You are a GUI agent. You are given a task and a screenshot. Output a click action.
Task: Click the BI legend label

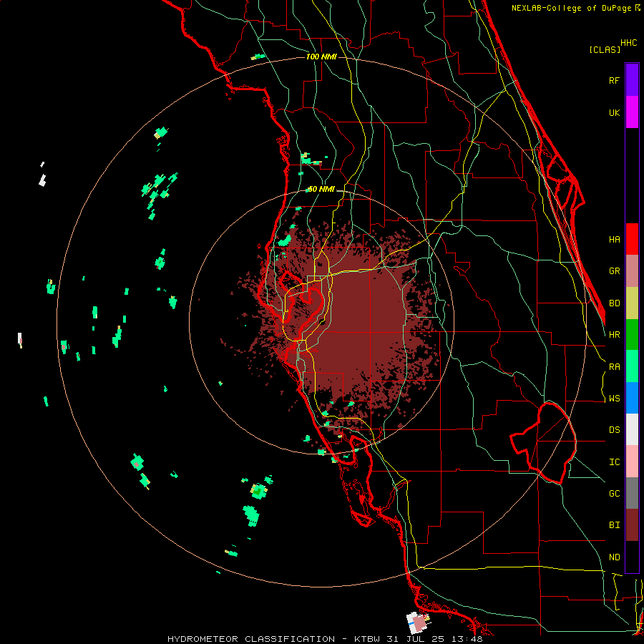[x=614, y=525]
